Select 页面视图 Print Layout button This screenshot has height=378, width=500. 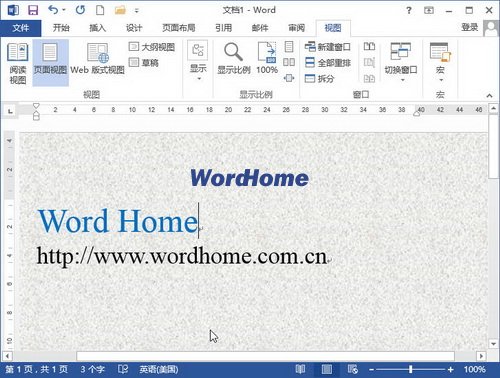50,63
